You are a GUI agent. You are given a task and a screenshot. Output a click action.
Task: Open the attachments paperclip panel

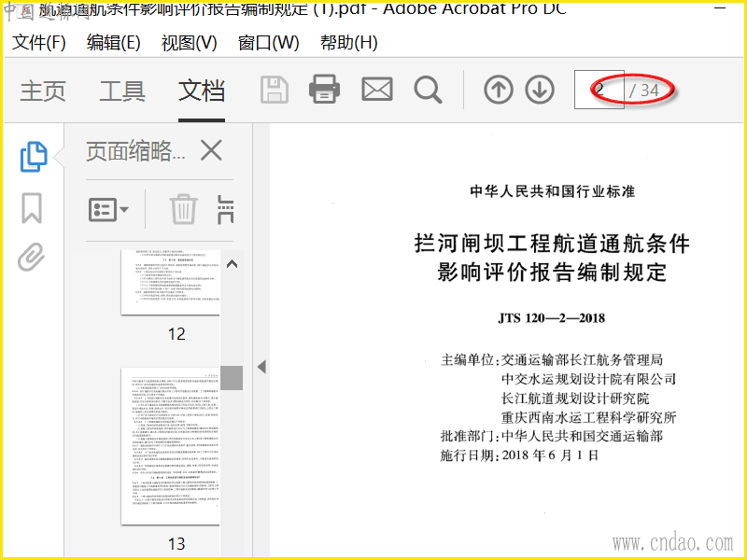click(x=32, y=258)
